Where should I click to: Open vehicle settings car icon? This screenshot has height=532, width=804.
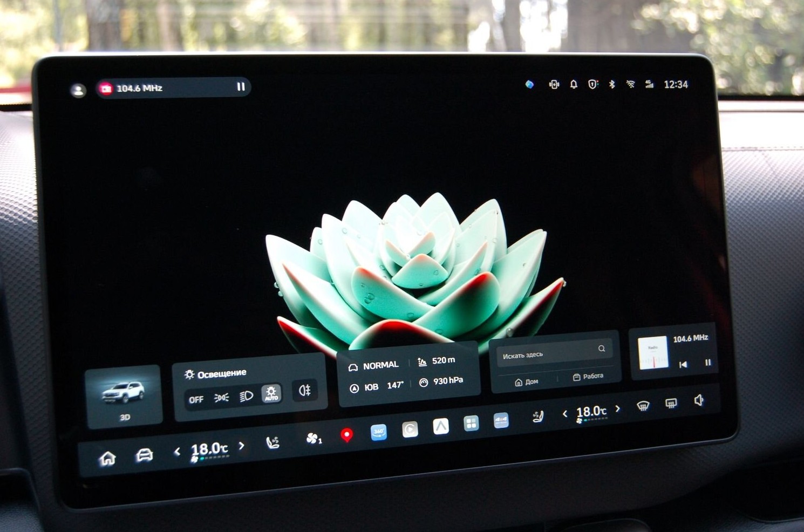click(x=144, y=456)
